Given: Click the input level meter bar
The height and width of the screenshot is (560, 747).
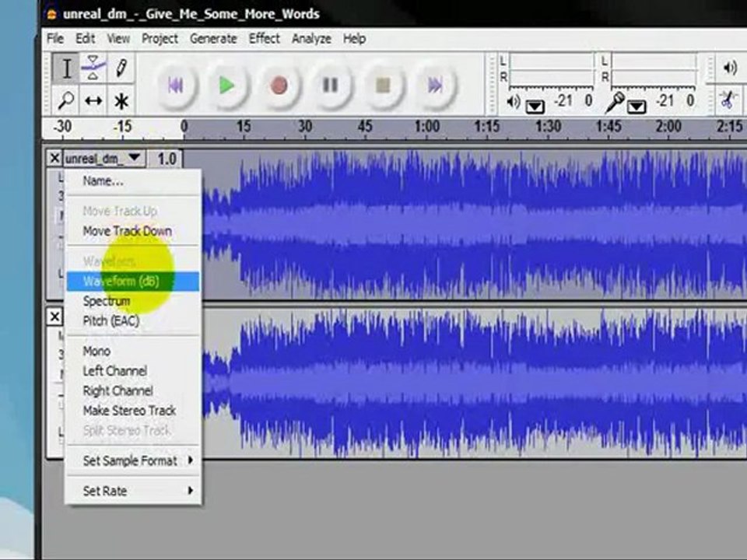Looking at the screenshot, I should click(654, 70).
